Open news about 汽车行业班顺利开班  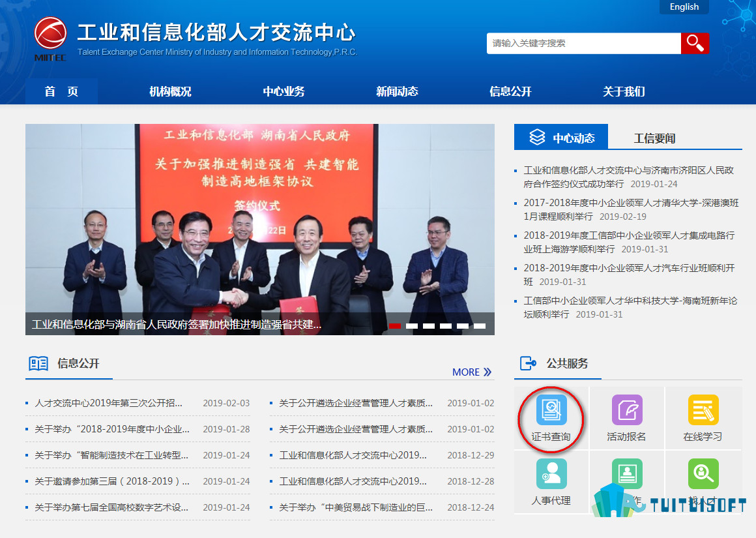(629, 275)
